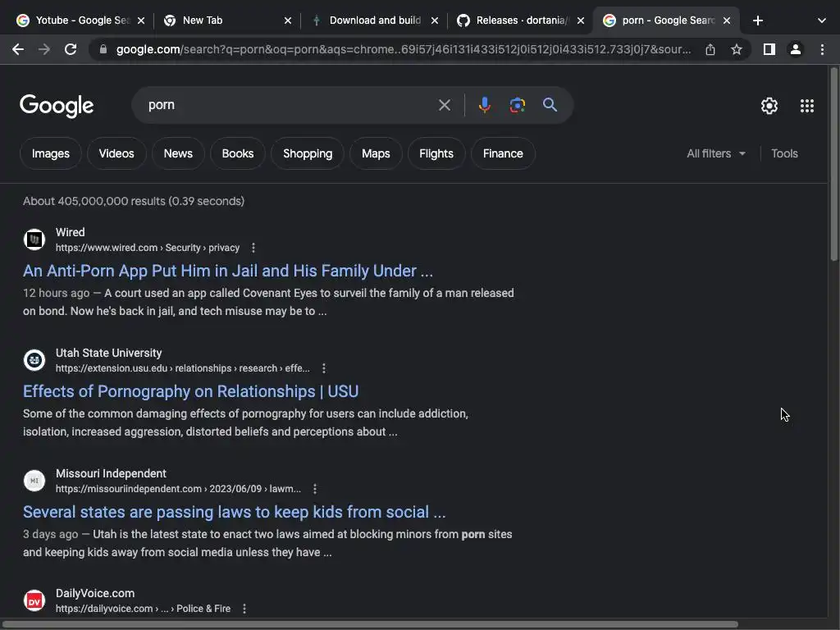Bookmark this page with the star icon
The height and width of the screenshot is (630, 840).
coord(737,49)
